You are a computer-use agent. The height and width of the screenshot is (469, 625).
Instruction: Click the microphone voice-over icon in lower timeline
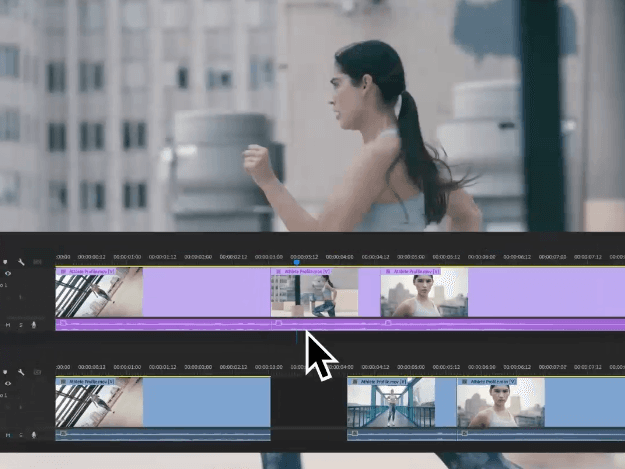tap(33, 434)
